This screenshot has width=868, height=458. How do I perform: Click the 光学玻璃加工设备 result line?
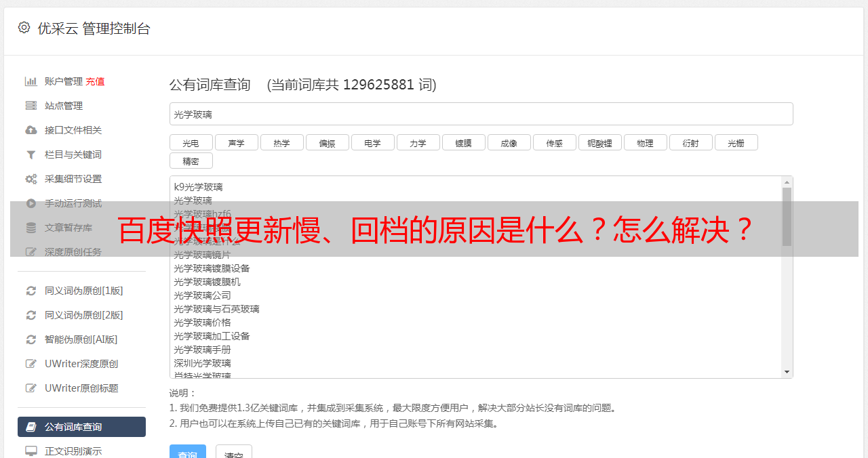(x=212, y=336)
